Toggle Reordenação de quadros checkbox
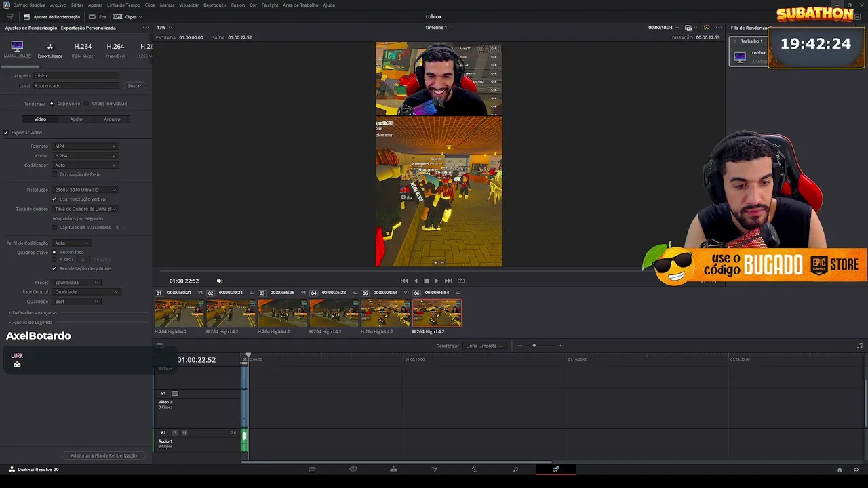 54,268
